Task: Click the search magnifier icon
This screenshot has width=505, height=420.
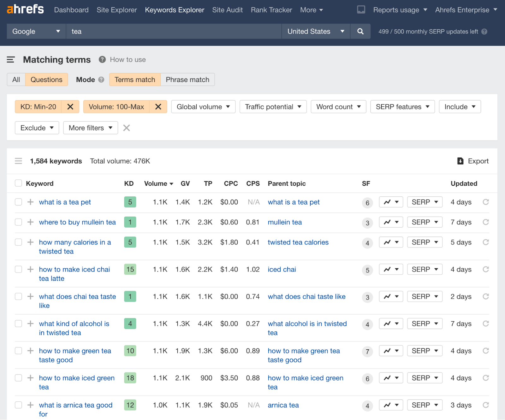Action: click(x=360, y=31)
